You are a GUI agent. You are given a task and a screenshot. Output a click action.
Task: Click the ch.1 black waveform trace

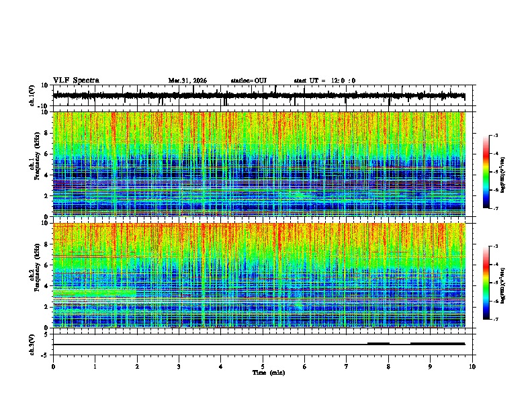tap(259, 96)
